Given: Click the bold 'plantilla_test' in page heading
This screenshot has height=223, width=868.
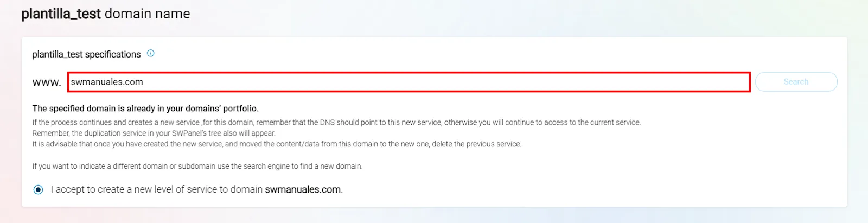Looking at the screenshot, I should click(61, 14).
